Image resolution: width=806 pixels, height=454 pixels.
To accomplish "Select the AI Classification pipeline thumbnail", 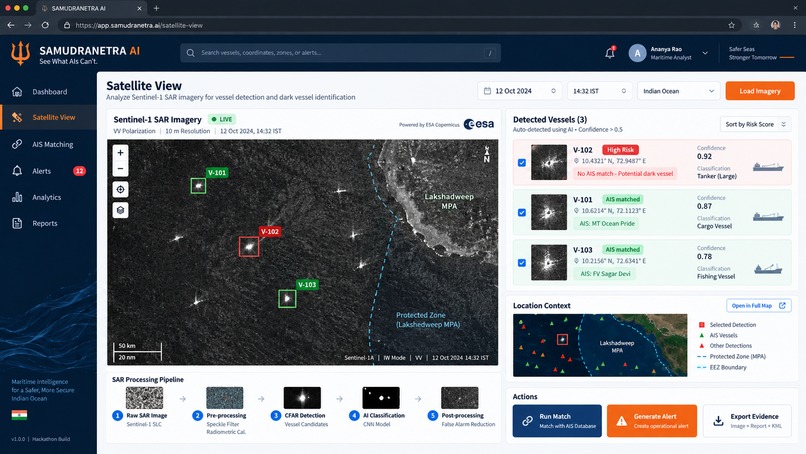I will (381, 398).
